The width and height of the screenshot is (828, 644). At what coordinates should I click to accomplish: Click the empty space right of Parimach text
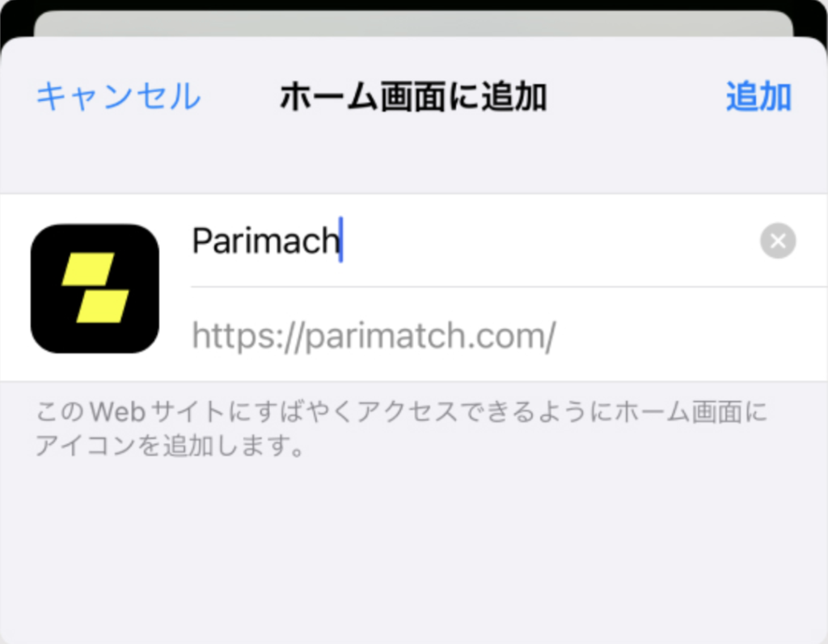coord(549,241)
